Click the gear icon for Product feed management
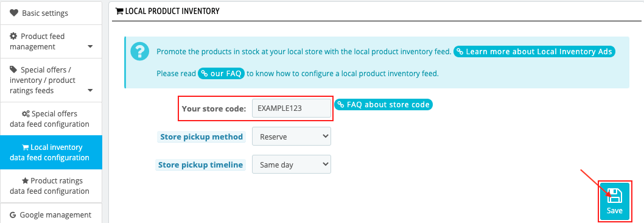This screenshot has height=223, width=644. (x=13, y=36)
